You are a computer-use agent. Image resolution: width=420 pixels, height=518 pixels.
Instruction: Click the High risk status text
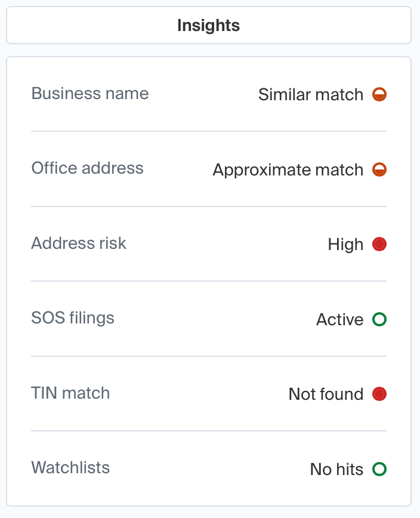coord(345,245)
